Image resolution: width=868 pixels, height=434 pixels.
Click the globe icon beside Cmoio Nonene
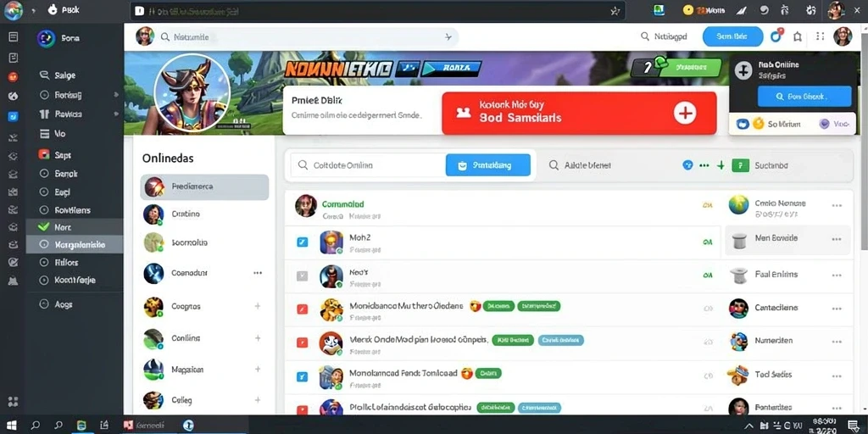[x=739, y=205]
